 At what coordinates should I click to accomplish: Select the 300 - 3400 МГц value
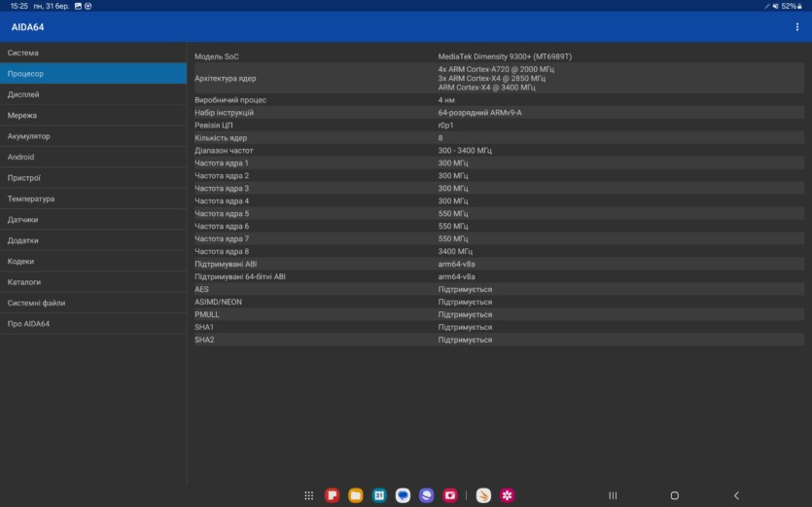[x=465, y=150]
